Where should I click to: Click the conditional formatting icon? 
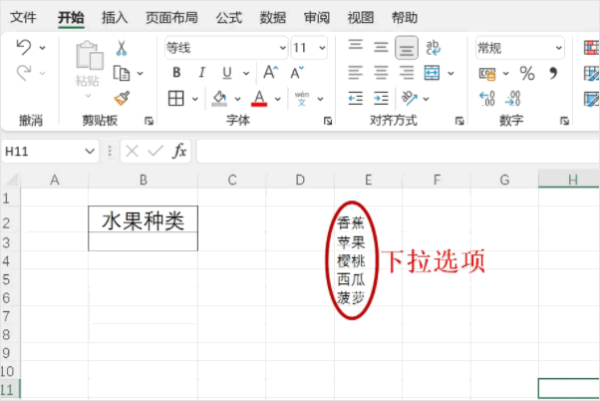(592, 48)
